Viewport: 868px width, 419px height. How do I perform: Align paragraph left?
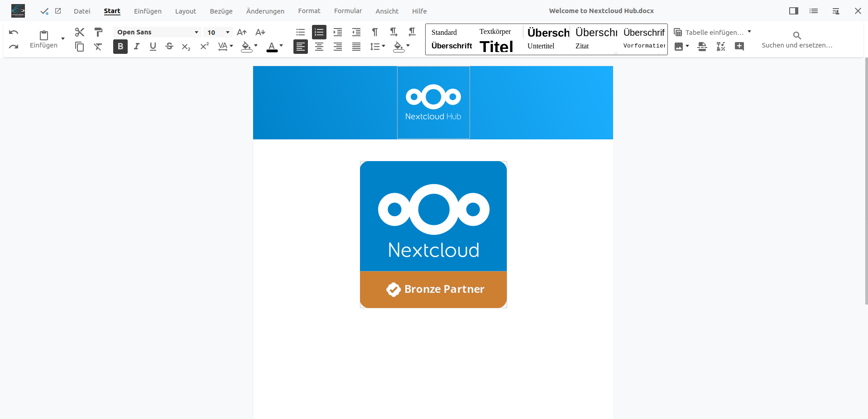click(x=301, y=47)
